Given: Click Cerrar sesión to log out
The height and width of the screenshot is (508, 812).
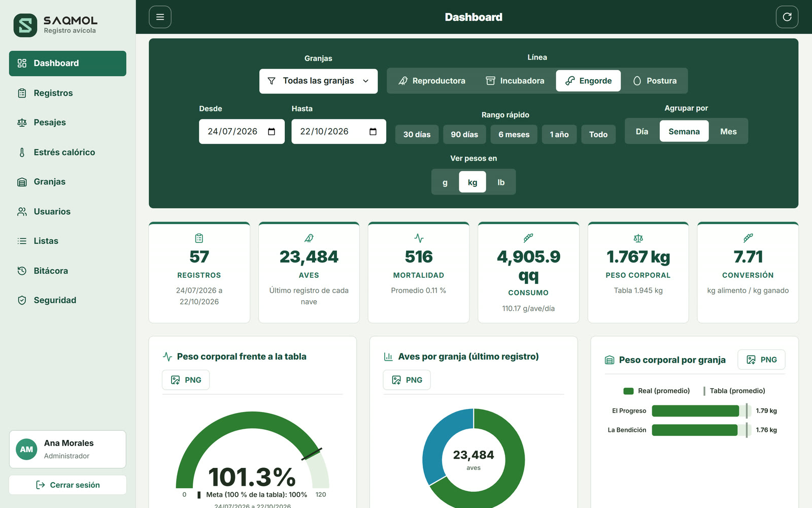Looking at the screenshot, I should [x=67, y=485].
